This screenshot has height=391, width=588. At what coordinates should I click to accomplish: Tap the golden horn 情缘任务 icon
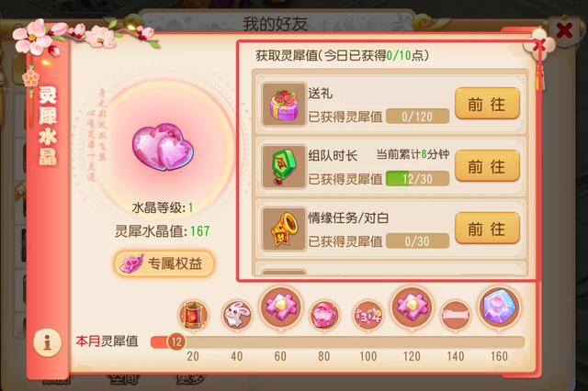point(284,229)
